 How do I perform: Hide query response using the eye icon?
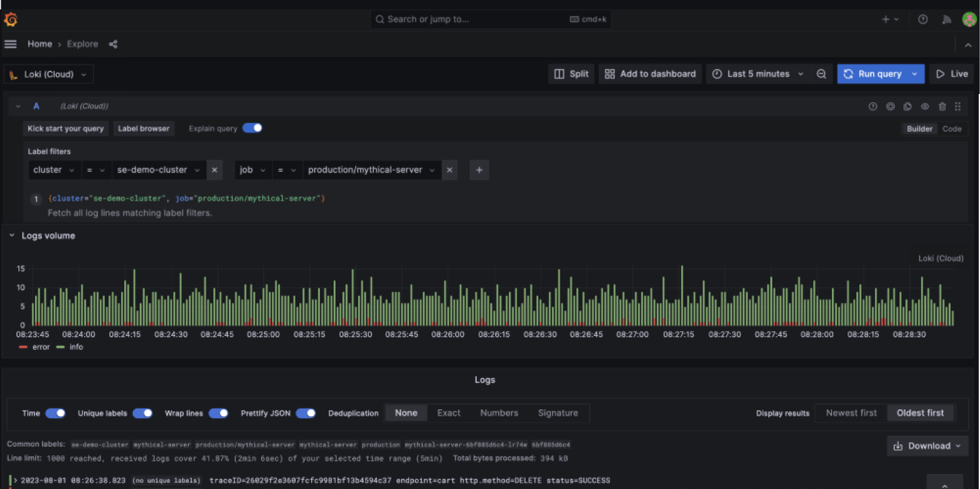pos(924,106)
